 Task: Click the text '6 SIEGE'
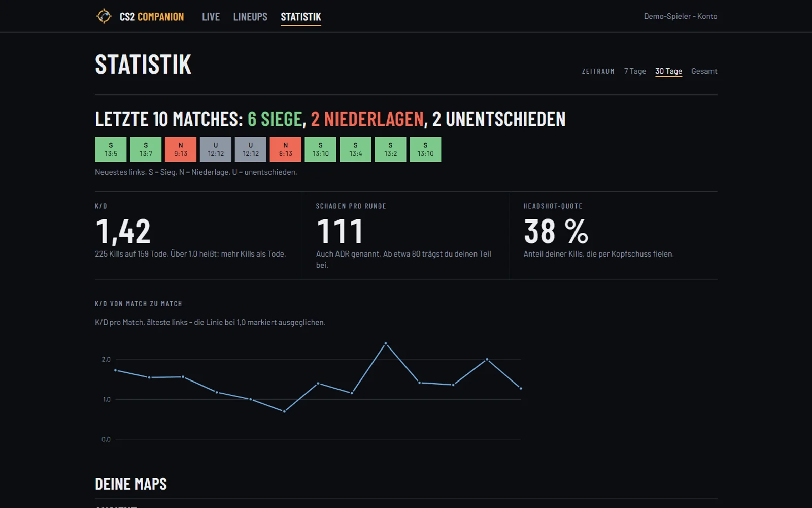click(275, 119)
